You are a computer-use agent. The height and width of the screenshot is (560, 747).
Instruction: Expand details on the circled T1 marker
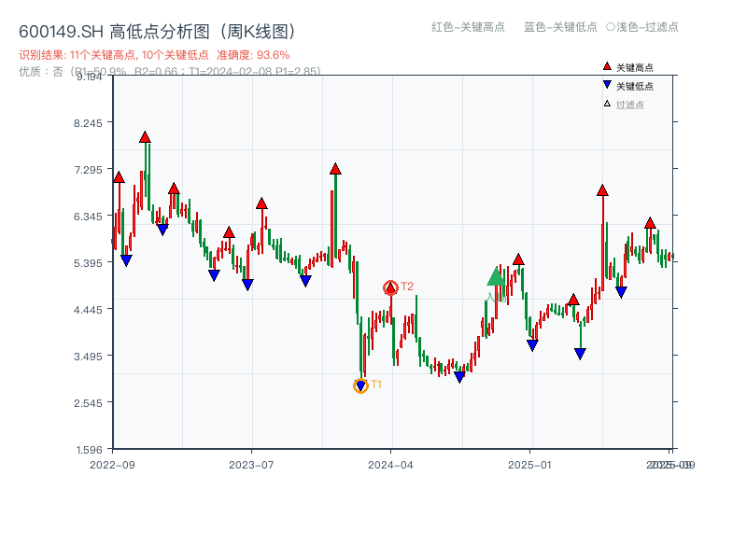point(362,385)
